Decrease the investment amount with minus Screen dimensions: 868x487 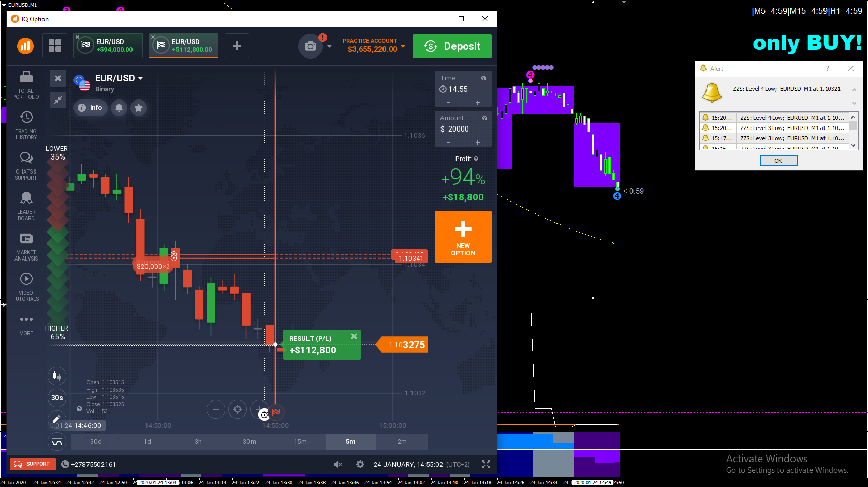(449, 142)
